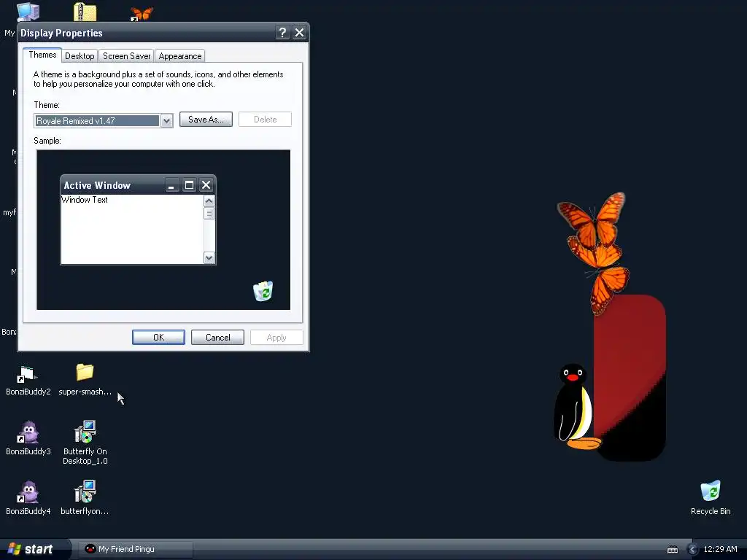The image size is (747, 560).
Task: Select the desktop Recycle Bin icon
Action: tap(711, 497)
